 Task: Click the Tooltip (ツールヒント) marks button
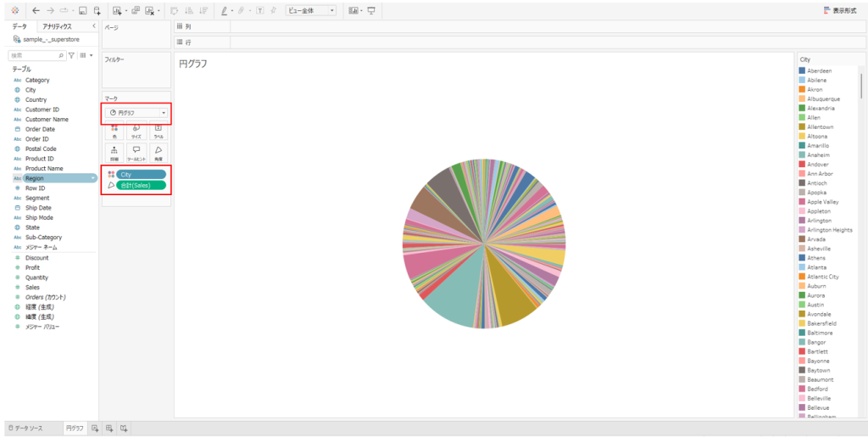click(x=136, y=153)
